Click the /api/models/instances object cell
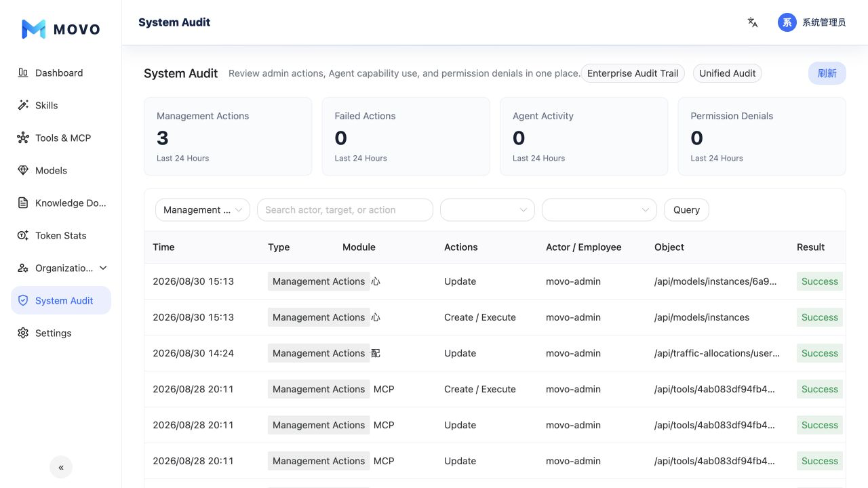The width and height of the screenshot is (868, 488). click(x=702, y=317)
